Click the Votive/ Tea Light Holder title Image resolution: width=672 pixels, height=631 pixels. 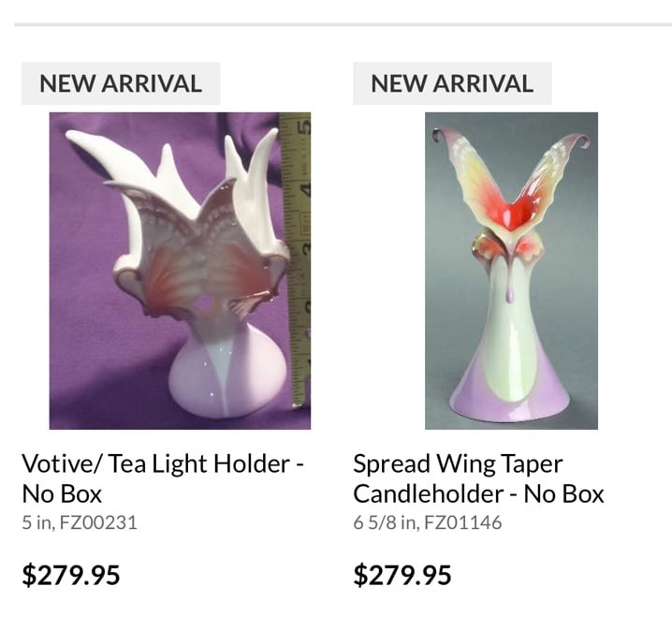(163, 478)
